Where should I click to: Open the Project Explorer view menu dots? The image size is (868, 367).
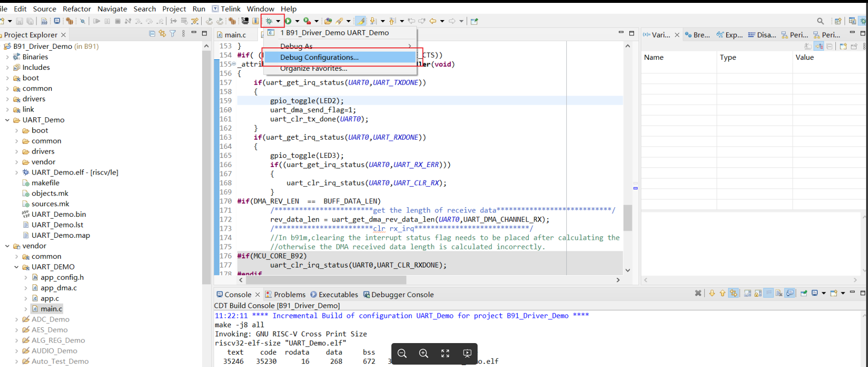pyautogui.click(x=183, y=33)
